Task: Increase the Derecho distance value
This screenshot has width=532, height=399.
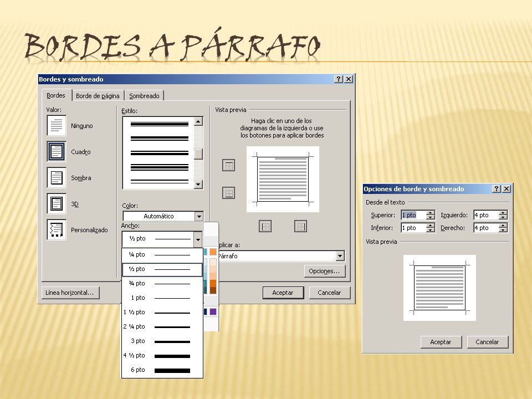Action: point(504,226)
